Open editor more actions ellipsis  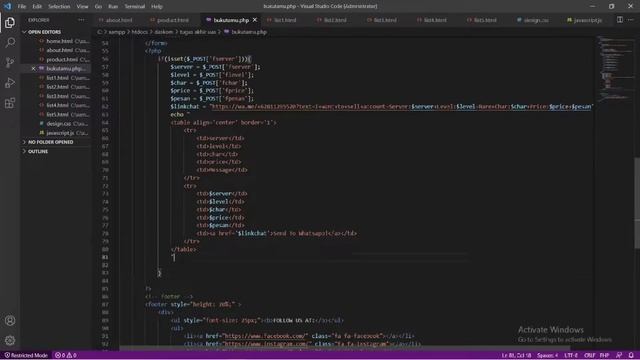pyautogui.click(x=631, y=20)
